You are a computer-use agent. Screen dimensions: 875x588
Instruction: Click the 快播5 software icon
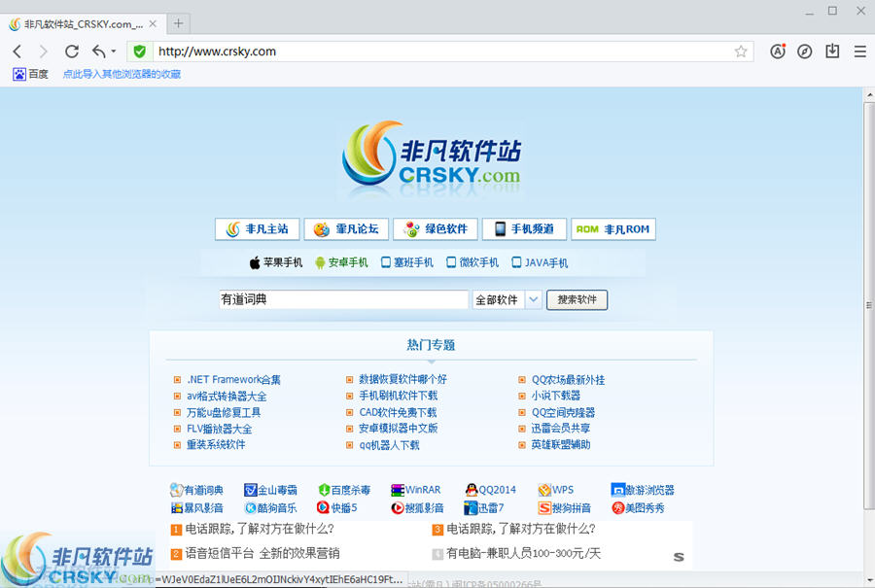323,507
